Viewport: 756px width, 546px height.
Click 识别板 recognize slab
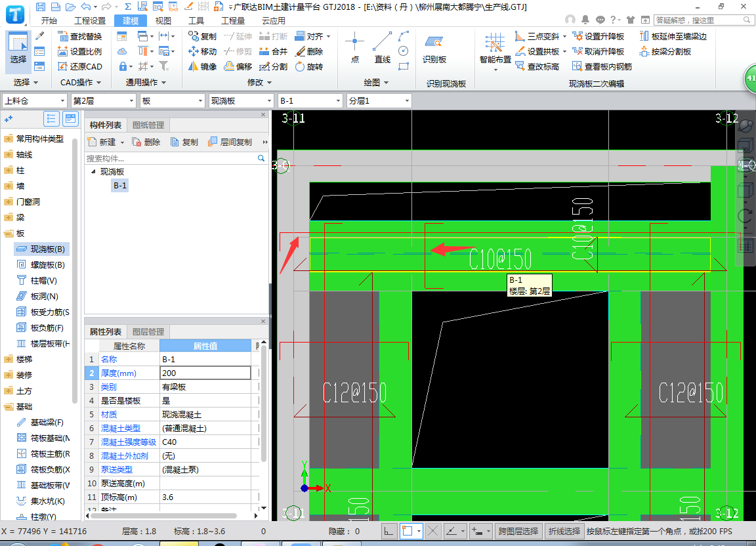click(434, 49)
